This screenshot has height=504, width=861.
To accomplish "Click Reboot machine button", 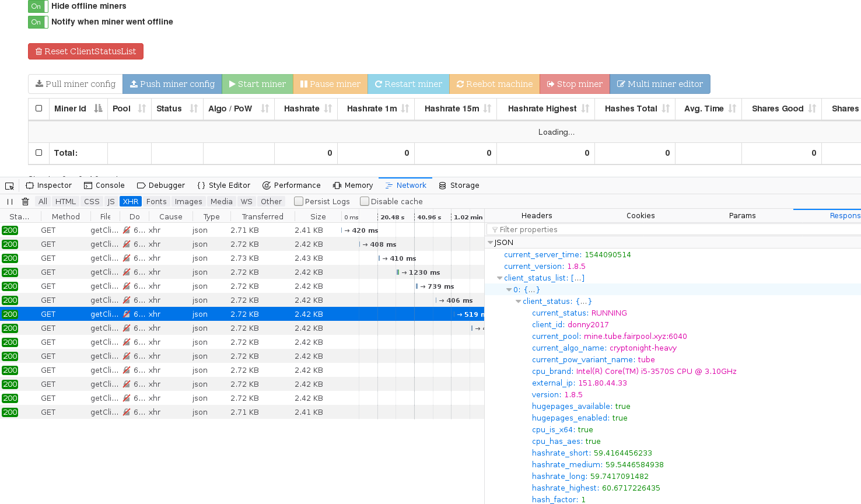I will tap(495, 84).
